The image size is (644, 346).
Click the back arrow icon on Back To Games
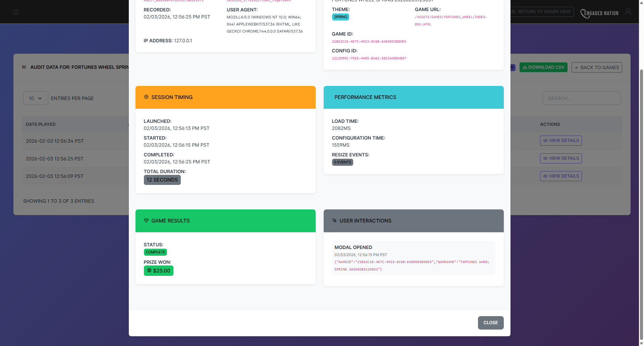tap(576, 67)
